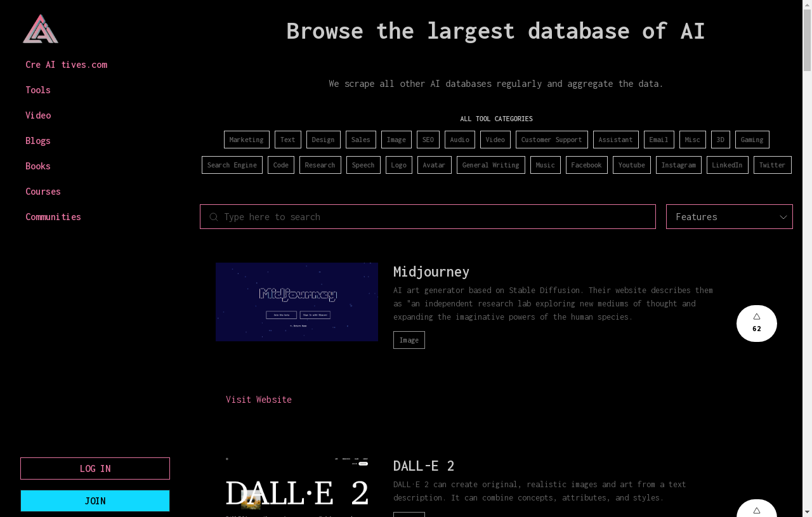The width and height of the screenshot is (812, 517).
Task: Choose the Instagram category
Action: click(x=679, y=165)
